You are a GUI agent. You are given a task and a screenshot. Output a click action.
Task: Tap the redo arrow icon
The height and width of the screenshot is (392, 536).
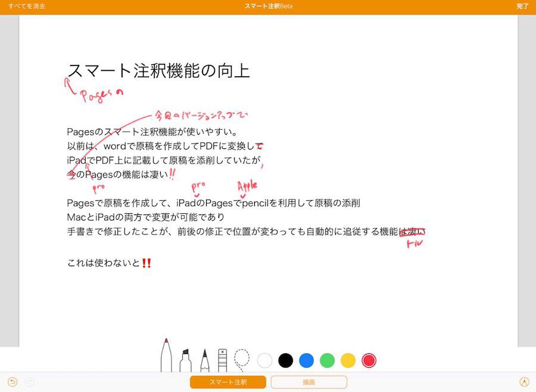(30, 382)
